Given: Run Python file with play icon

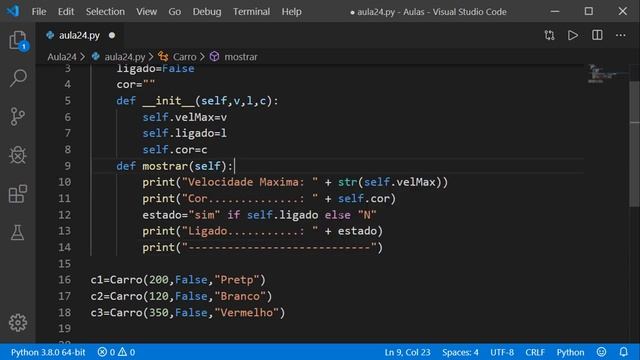Looking at the screenshot, I should (573, 36).
